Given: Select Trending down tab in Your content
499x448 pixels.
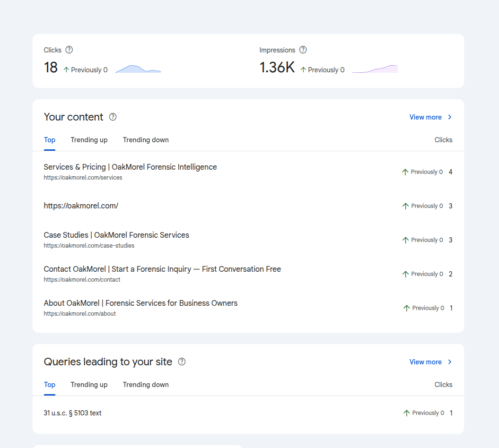Looking at the screenshot, I should click(146, 140).
